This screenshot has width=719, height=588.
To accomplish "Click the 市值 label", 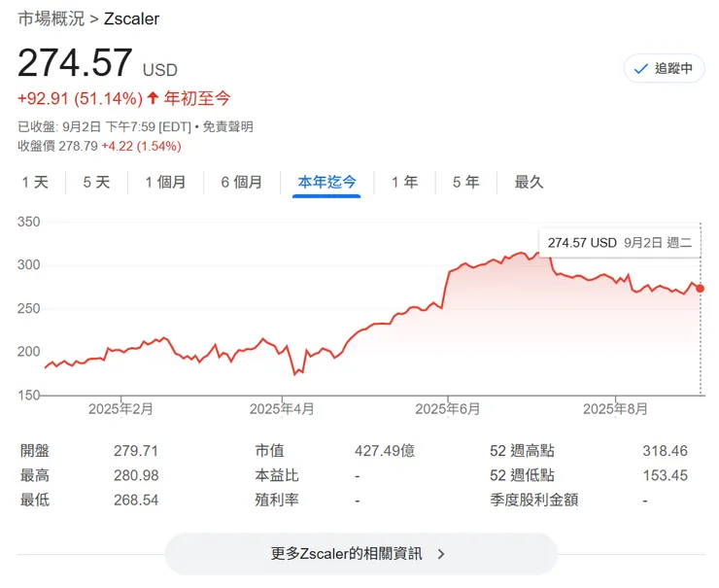I will point(270,451).
